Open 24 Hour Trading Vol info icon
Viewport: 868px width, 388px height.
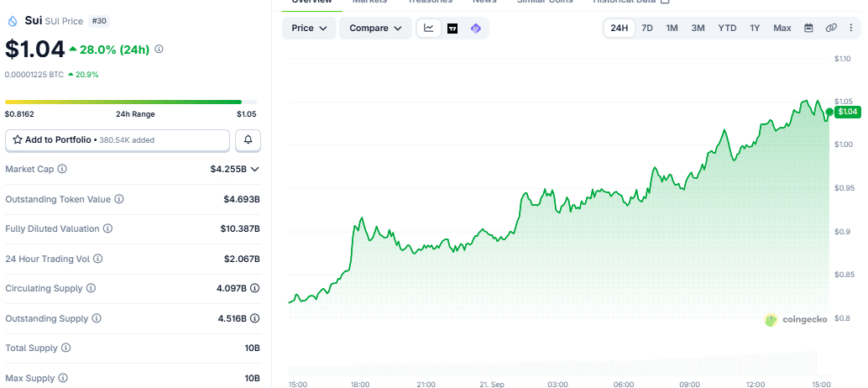coord(98,259)
